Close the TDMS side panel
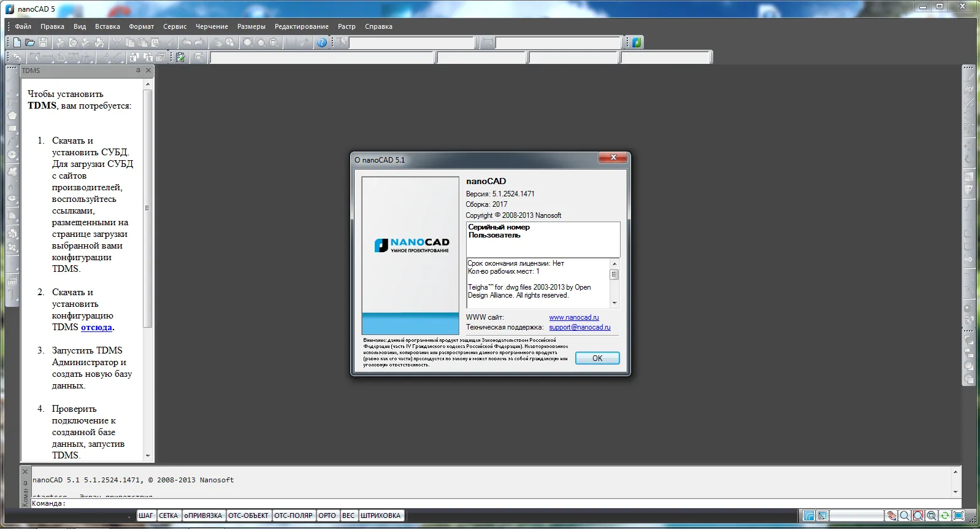Image resolution: width=980 pixels, height=529 pixels. click(148, 71)
